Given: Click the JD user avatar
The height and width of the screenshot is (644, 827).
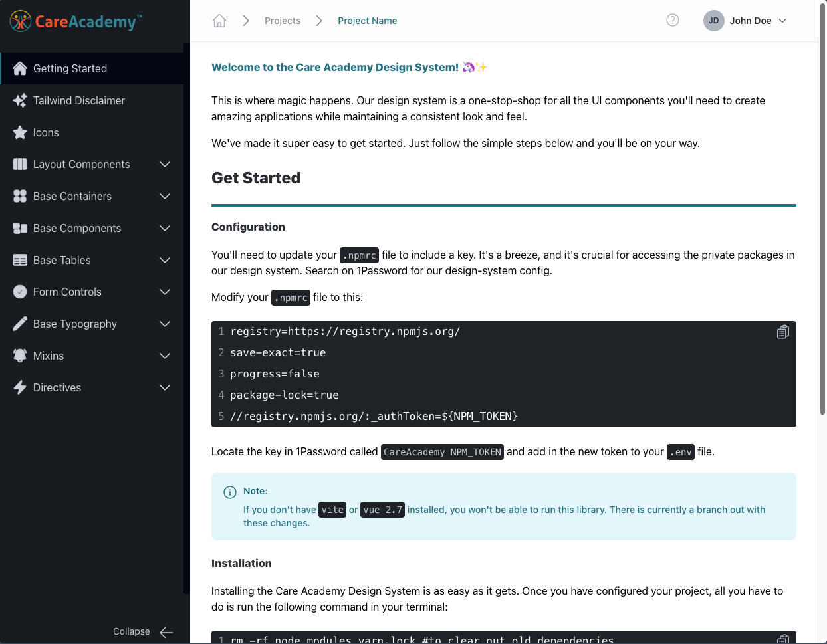Looking at the screenshot, I should (x=713, y=21).
